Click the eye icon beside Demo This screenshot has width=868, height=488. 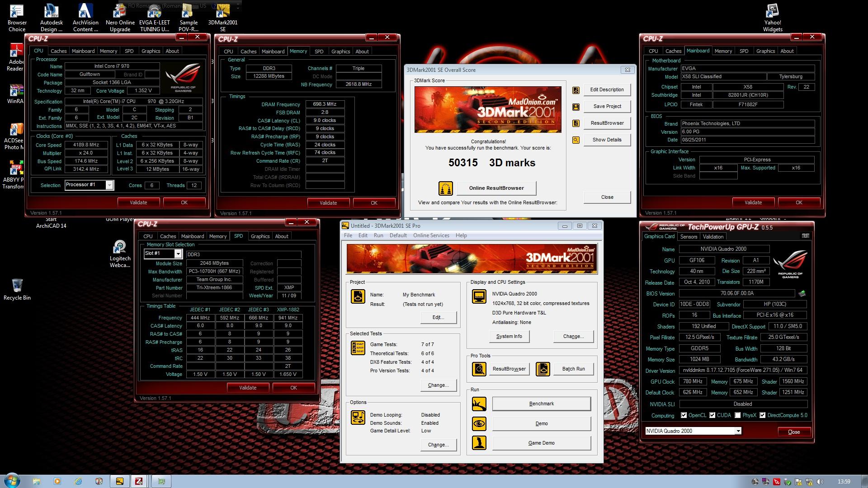[479, 423]
